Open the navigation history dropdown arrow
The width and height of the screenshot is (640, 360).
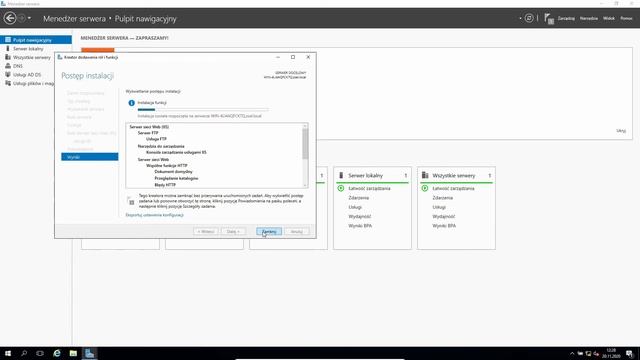pos(29,18)
